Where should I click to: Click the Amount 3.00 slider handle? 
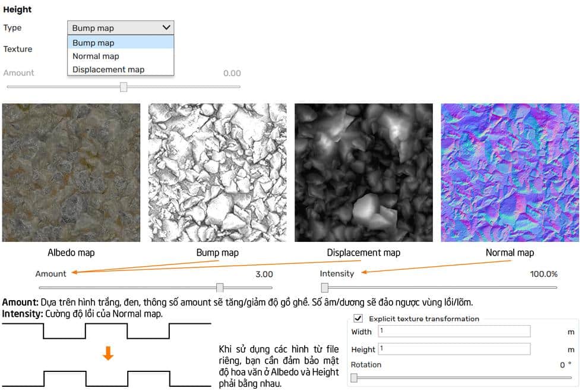(220, 288)
